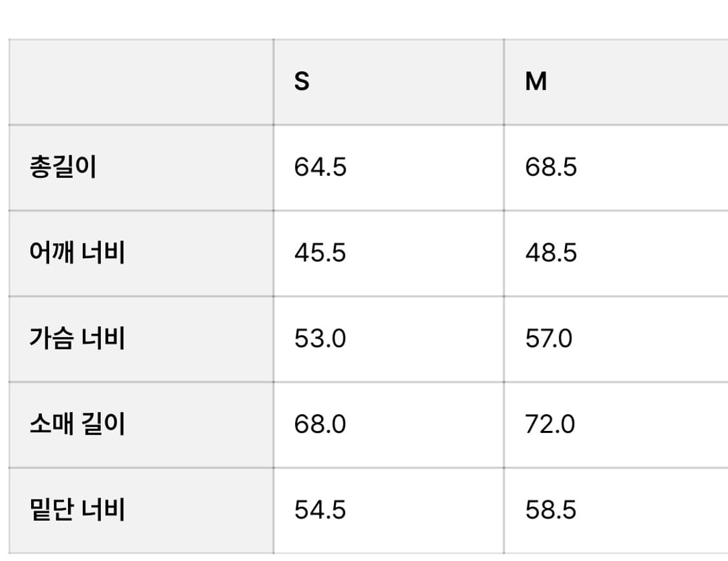Click the 64.5 total length value
This screenshot has width=728, height=561.
320,168
